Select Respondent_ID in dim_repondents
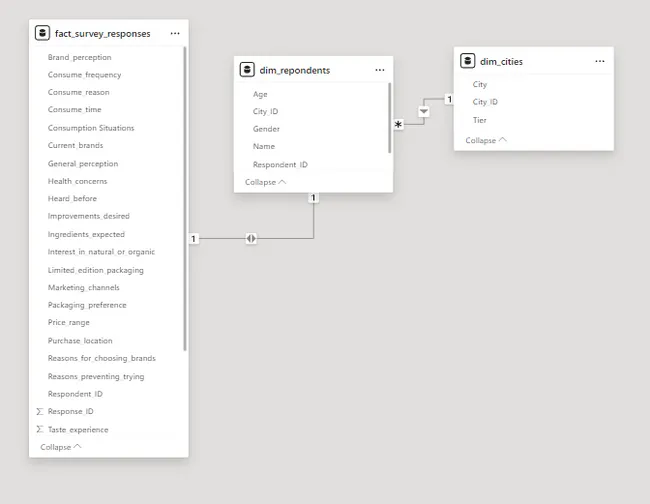The image size is (650, 504). (280, 165)
